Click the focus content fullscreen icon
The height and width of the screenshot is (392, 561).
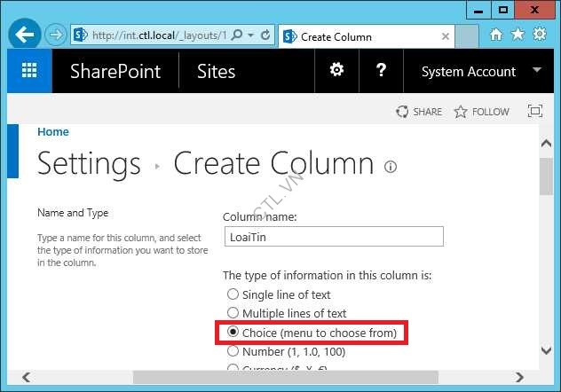[x=534, y=112]
